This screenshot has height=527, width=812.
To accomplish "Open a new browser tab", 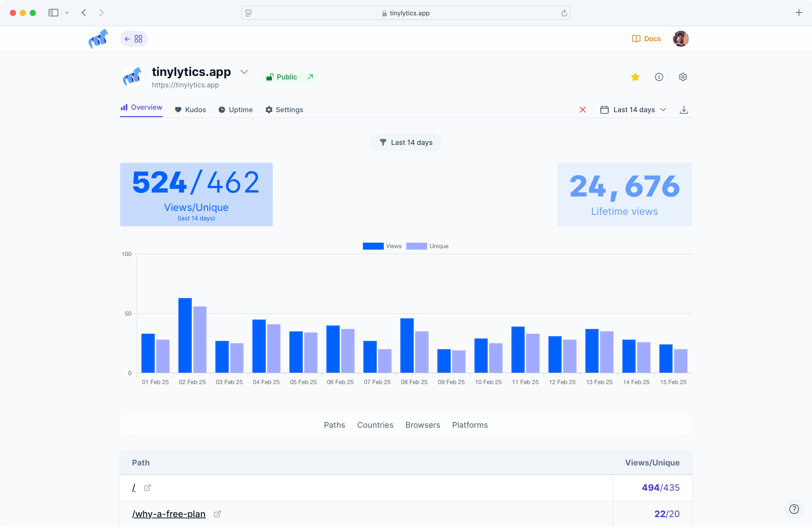I will (x=799, y=13).
